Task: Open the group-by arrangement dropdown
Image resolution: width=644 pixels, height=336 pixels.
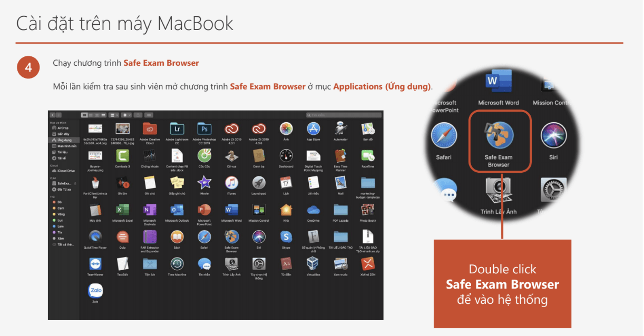Action: tap(113, 114)
